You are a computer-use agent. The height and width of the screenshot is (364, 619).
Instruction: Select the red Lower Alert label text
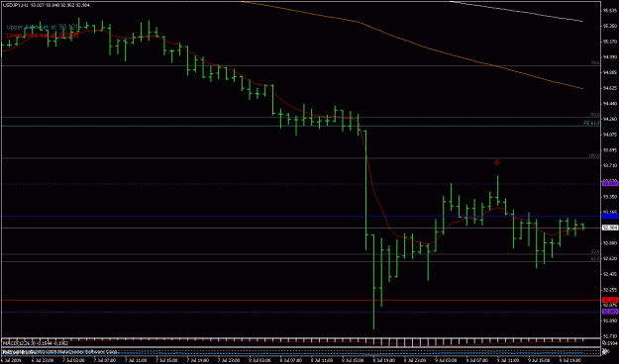click(42, 36)
